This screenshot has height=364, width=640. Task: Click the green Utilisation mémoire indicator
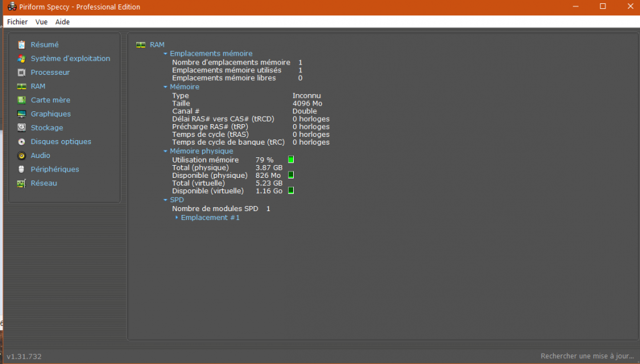[291, 160]
